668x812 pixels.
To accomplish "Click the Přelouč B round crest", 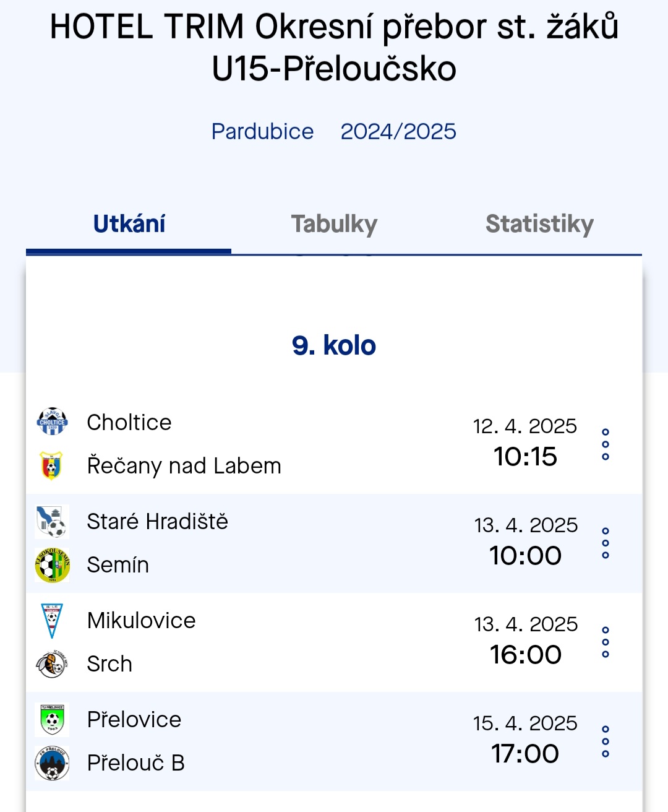I will point(52,762).
